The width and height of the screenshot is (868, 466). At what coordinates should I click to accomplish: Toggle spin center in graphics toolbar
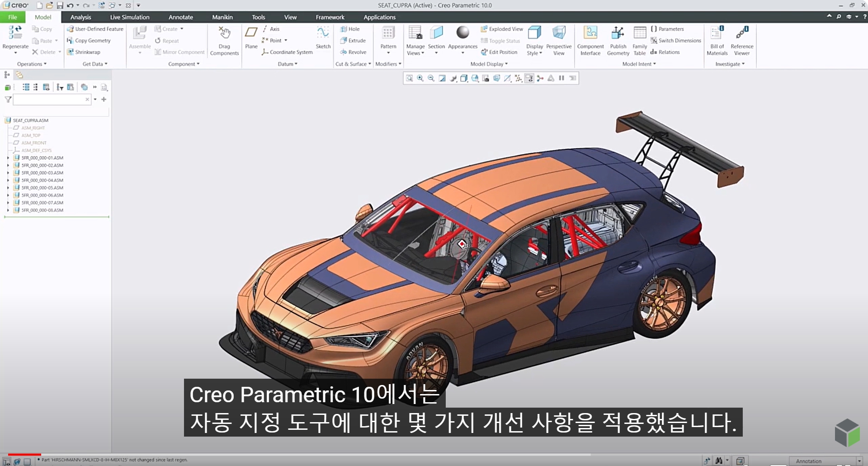pyautogui.click(x=540, y=78)
